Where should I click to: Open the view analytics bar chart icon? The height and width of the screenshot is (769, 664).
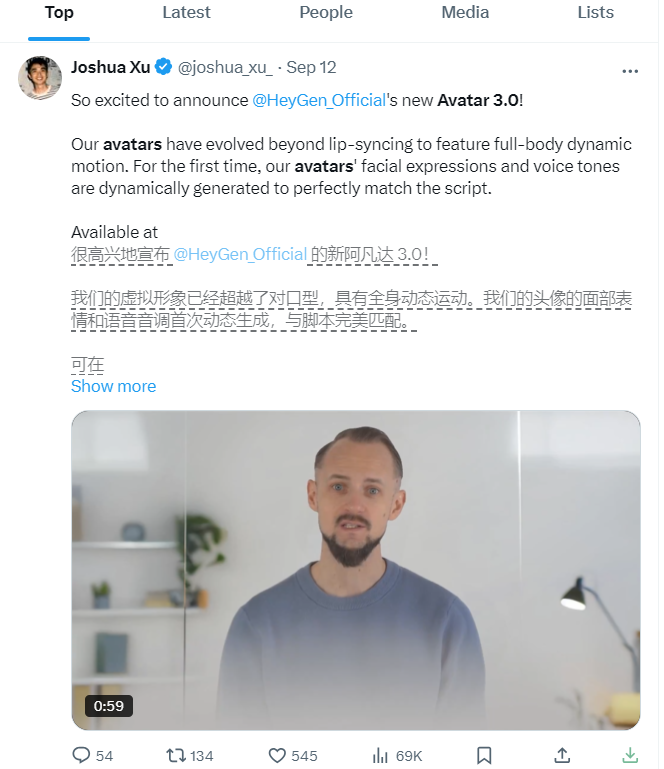coord(380,755)
